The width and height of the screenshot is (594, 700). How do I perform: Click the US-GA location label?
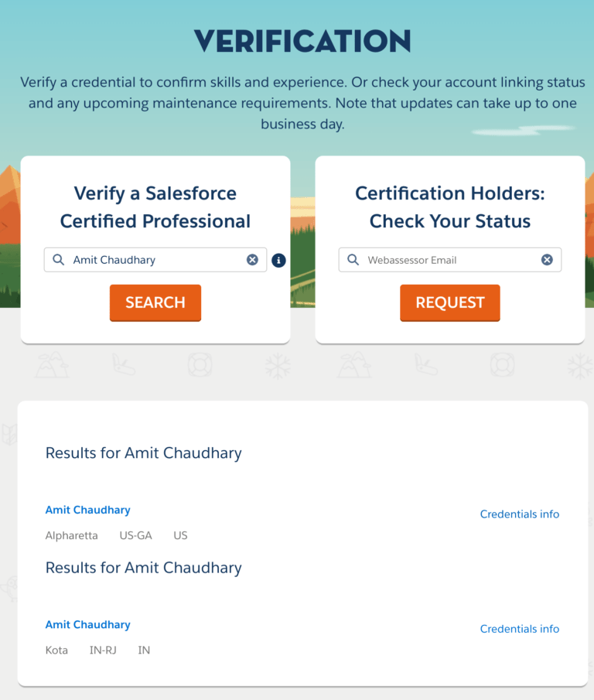click(x=136, y=535)
